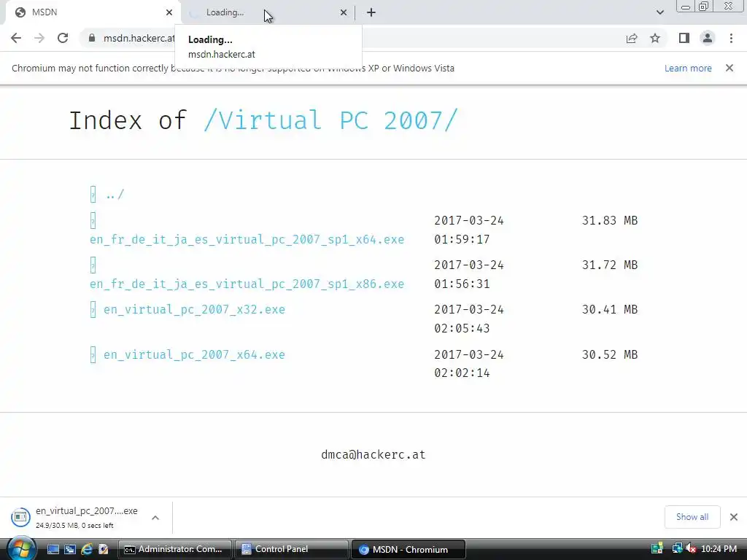Screen dimensions: 747x560
Task: Download en_virtual_pc_2007_x64.exe file
Action: tap(194, 355)
